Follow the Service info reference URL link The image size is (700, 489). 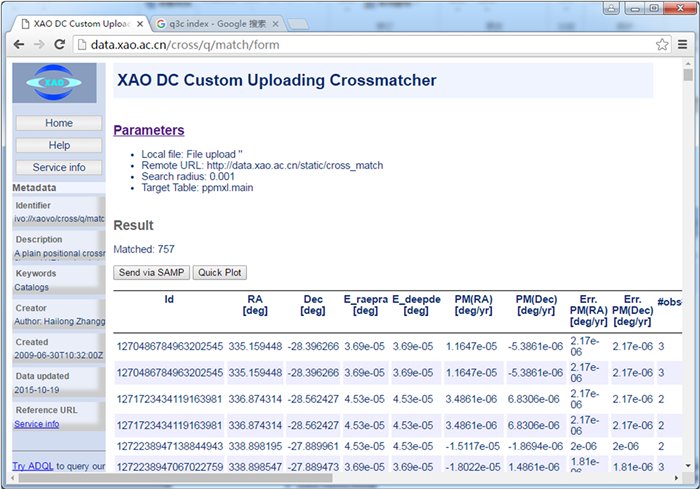[36, 424]
